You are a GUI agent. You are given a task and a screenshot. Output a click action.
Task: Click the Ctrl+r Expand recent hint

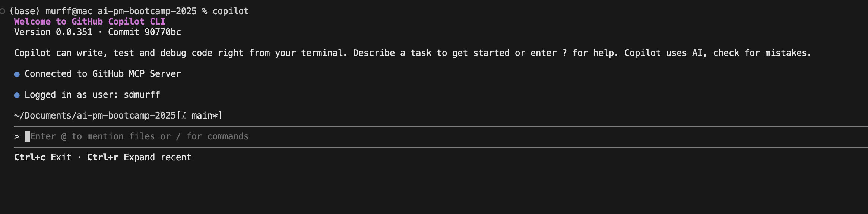[139, 157]
